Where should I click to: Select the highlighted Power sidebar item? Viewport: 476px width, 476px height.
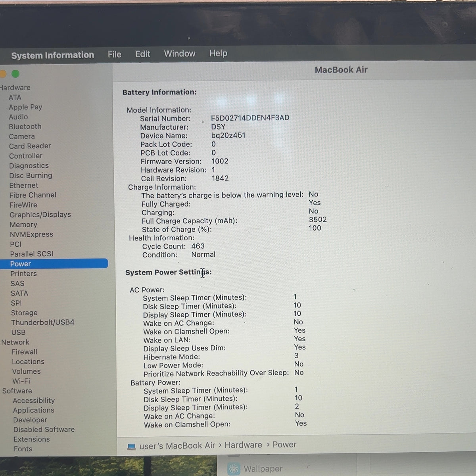click(x=54, y=264)
